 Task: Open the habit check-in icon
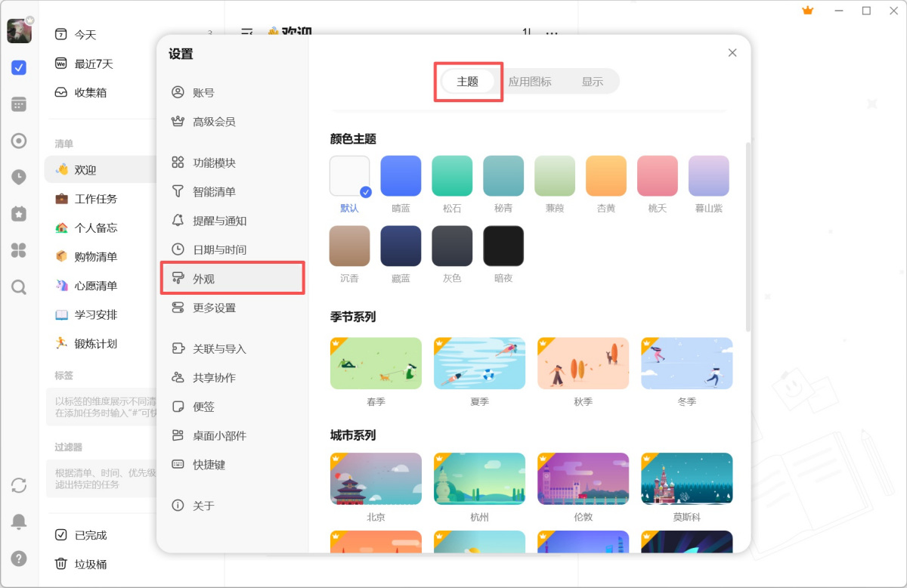point(19,214)
